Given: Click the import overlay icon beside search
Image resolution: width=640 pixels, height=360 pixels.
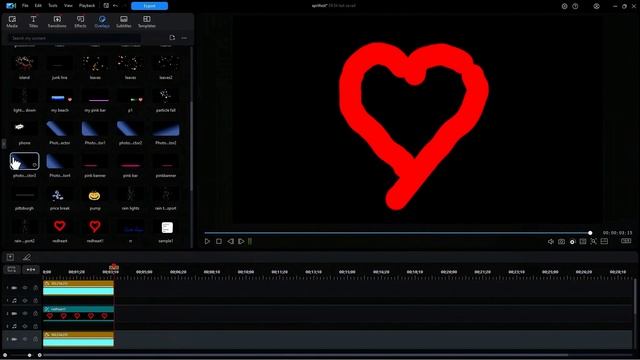Looking at the screenshot, I should 172,38.
